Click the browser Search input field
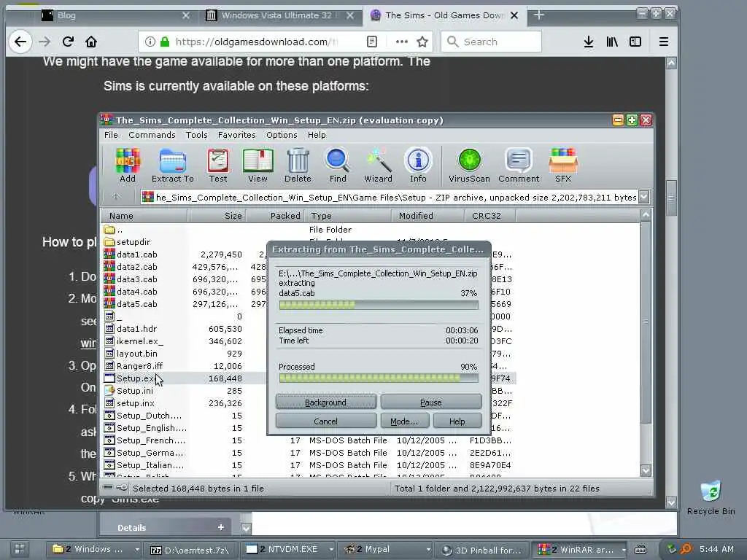This screenshot has height=560, width=747. tap(491, 42)
